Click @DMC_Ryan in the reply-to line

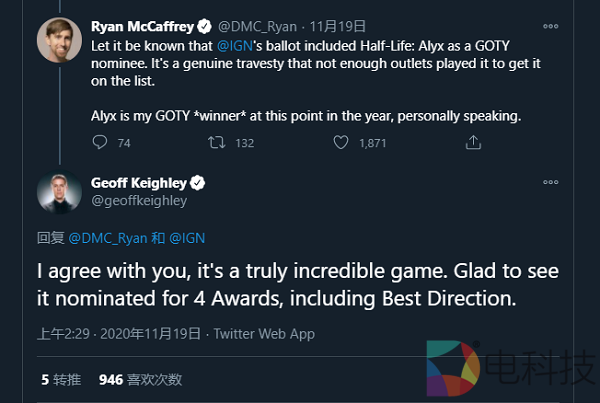pyautogui.click(x=106, y=238)
